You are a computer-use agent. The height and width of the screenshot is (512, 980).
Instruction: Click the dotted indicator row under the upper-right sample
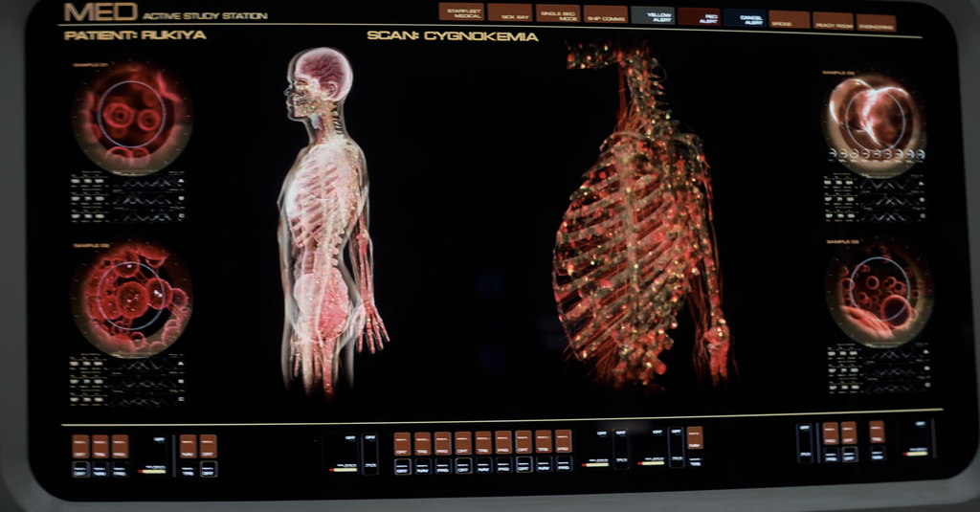pos(877,154)
